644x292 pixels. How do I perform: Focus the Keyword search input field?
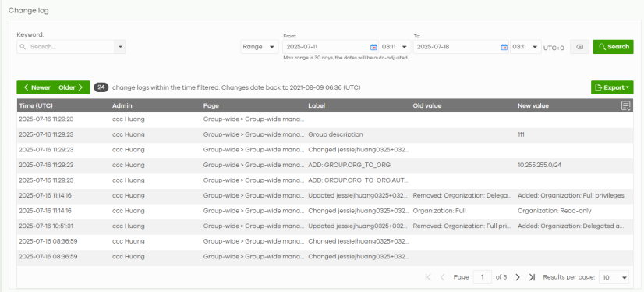pos(65,47)
